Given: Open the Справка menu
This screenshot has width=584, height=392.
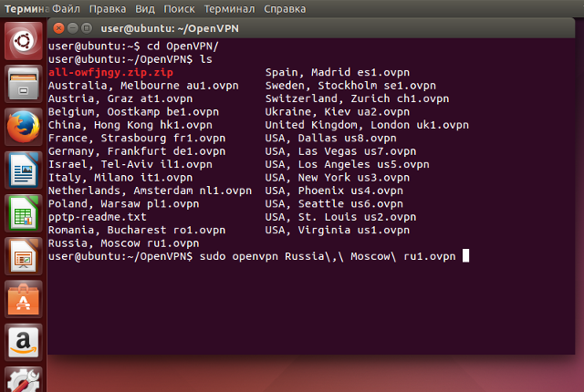Looking at the screenshot, I should [x=285, y=8].
